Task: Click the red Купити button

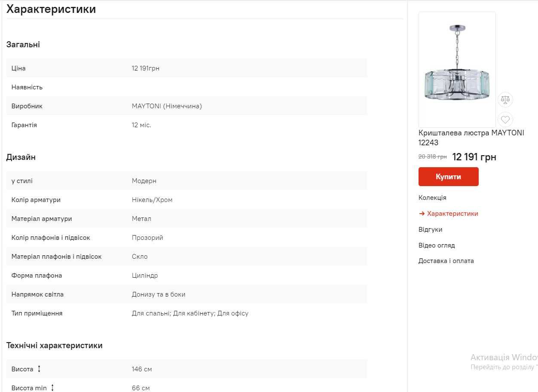Action: tap(448, 177)
